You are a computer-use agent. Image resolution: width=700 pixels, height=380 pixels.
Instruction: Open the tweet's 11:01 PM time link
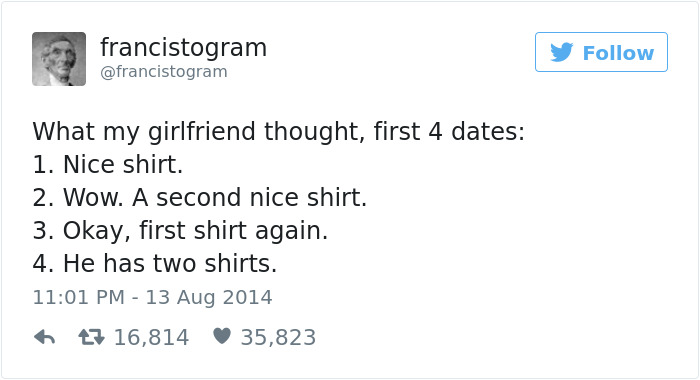click(x=79, y=297)
